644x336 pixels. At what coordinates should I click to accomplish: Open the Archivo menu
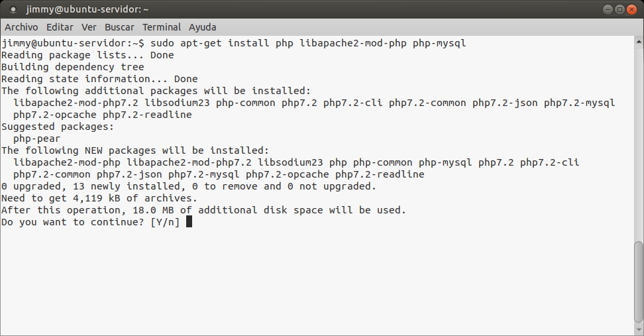coord(21,27)
